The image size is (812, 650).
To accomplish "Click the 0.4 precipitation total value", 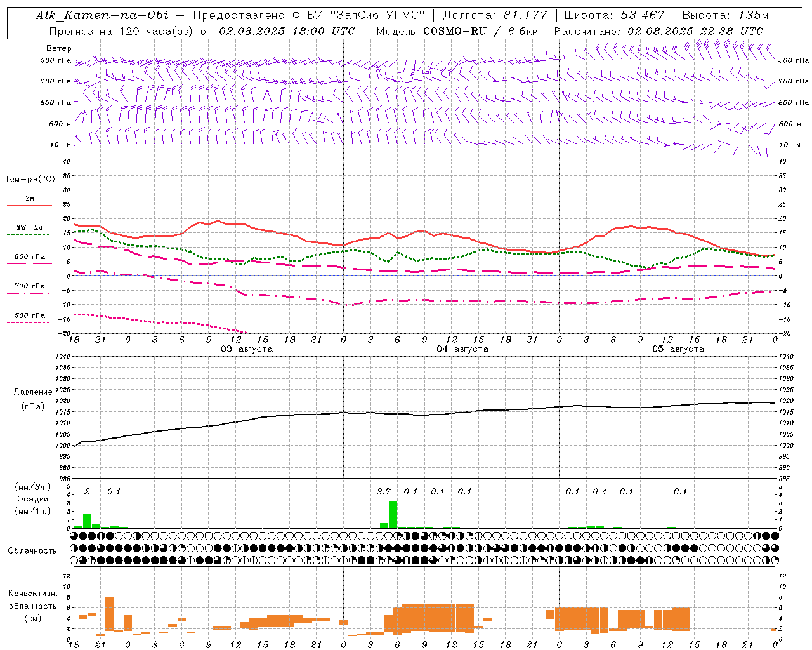I will point(599,491).
